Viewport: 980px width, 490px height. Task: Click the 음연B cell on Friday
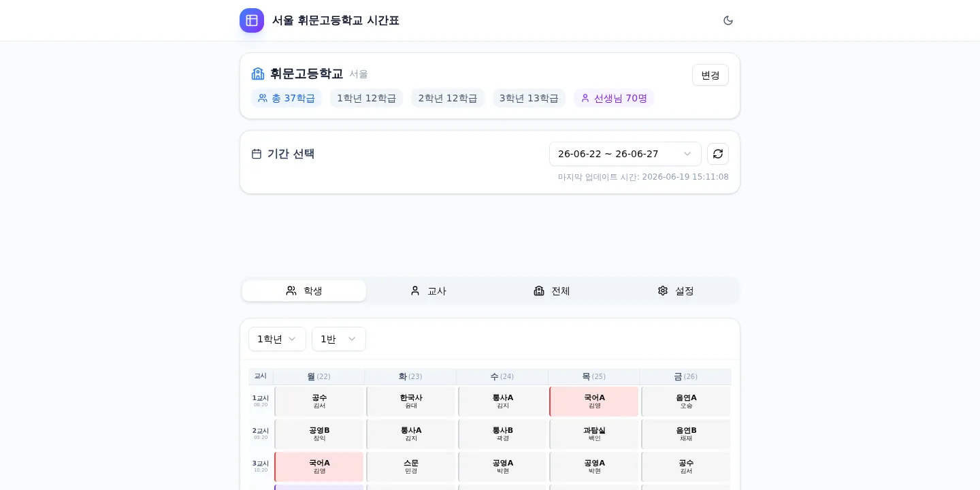click(x=686, y=434)
